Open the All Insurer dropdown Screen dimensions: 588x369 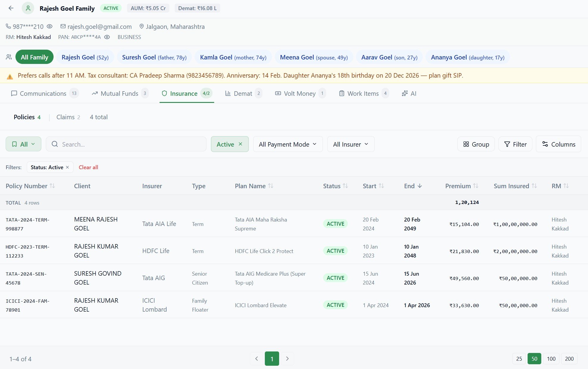click(x=351, y=144)
